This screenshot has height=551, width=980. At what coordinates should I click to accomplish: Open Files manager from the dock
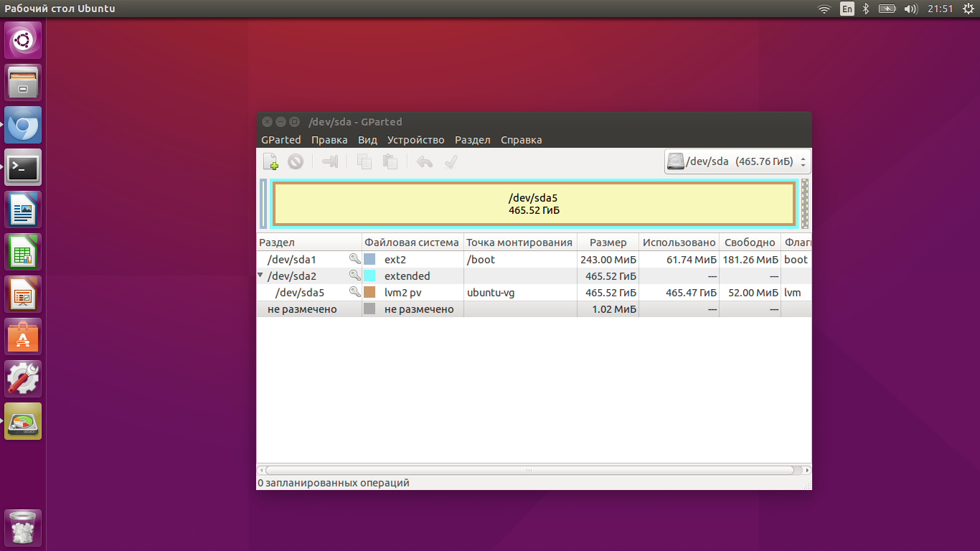(x=23, y=83)
